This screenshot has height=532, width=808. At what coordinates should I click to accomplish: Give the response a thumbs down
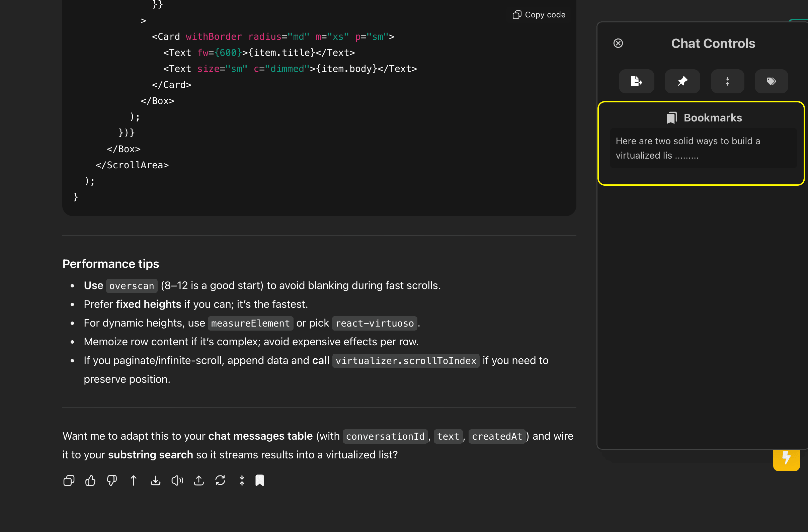coord(112,480)
